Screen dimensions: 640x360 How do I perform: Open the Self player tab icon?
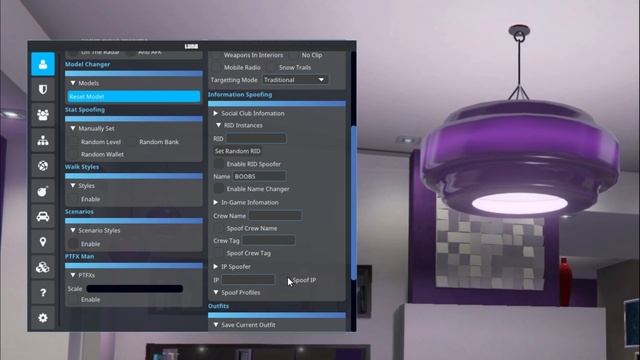43,64
